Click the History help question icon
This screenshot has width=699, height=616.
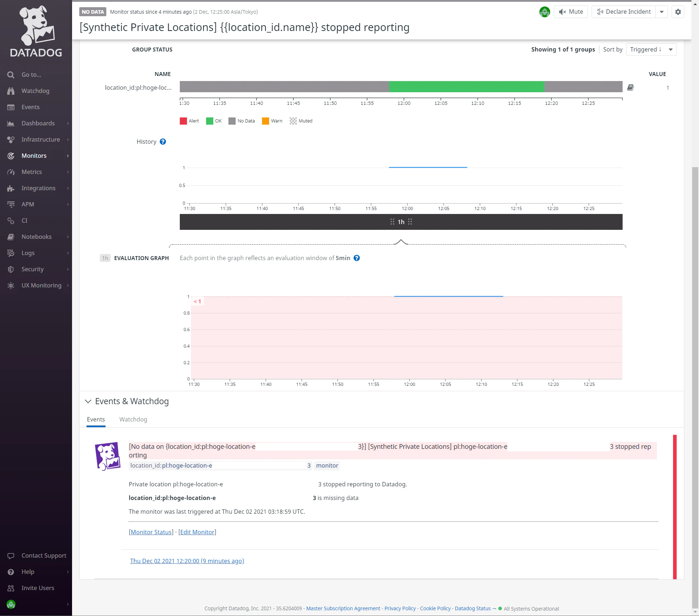[163, 142]
